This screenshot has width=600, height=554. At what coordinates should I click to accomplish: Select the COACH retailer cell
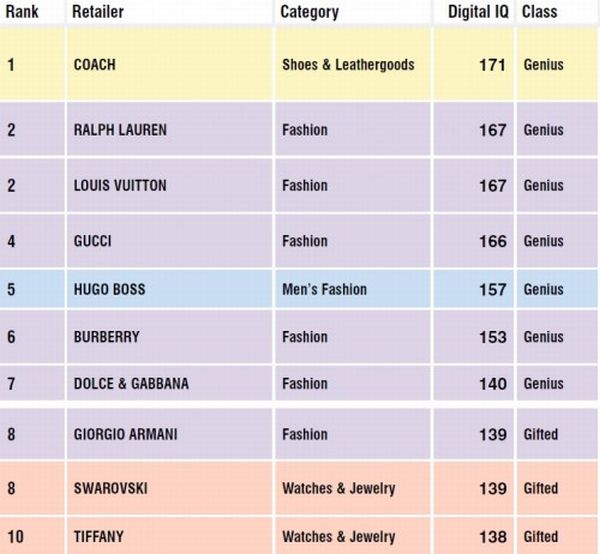click(x=170, y=64)
